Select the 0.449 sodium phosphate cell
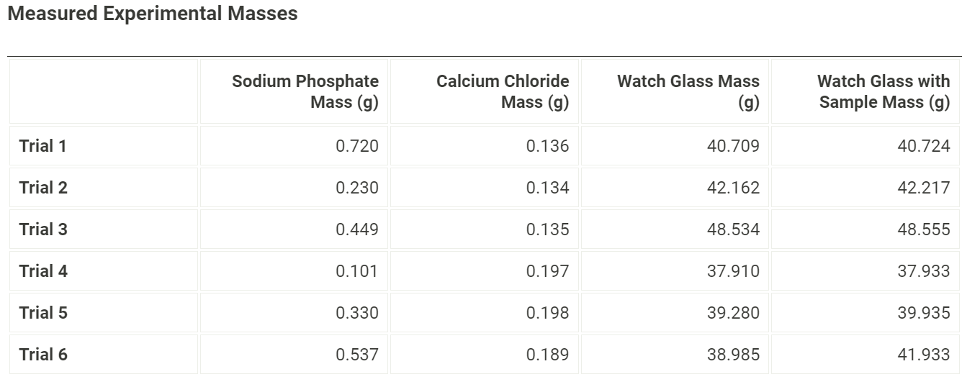980x387 pixels. tap(357, 229)
